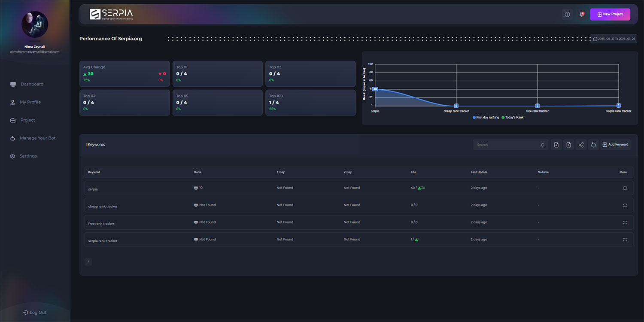The width and height of the screenshot is (644, 322).
Task: Click the magnifier icon in the search box
Action: [542, 145]
